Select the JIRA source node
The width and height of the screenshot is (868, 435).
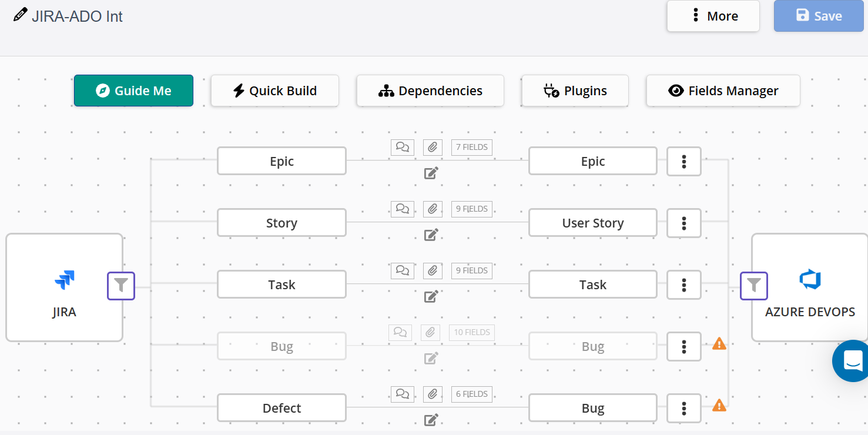(x=64, y=287)
